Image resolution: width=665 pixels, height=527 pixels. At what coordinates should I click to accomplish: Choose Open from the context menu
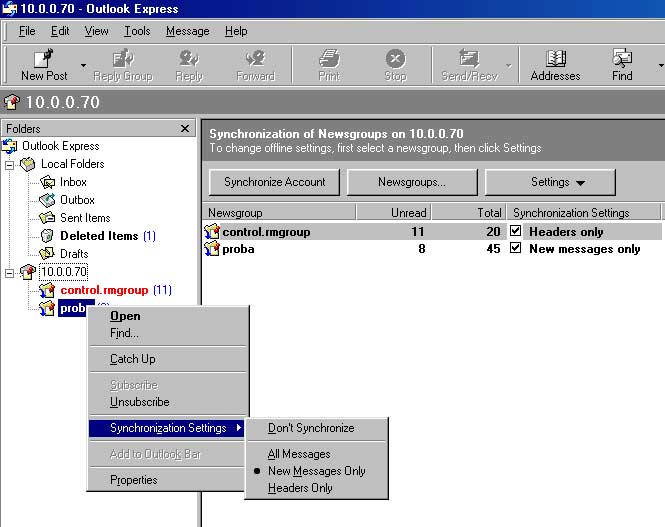168,316
